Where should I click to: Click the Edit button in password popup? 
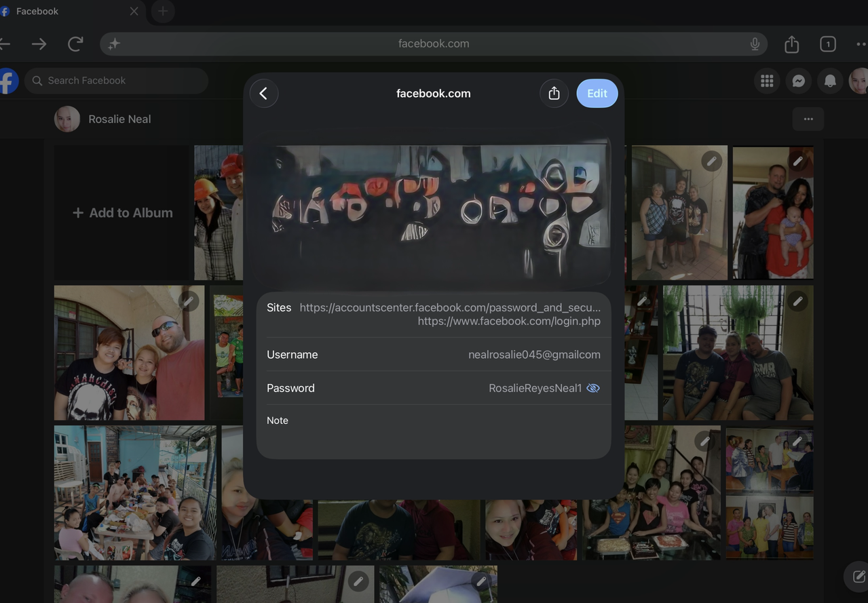tap(597, 94)
